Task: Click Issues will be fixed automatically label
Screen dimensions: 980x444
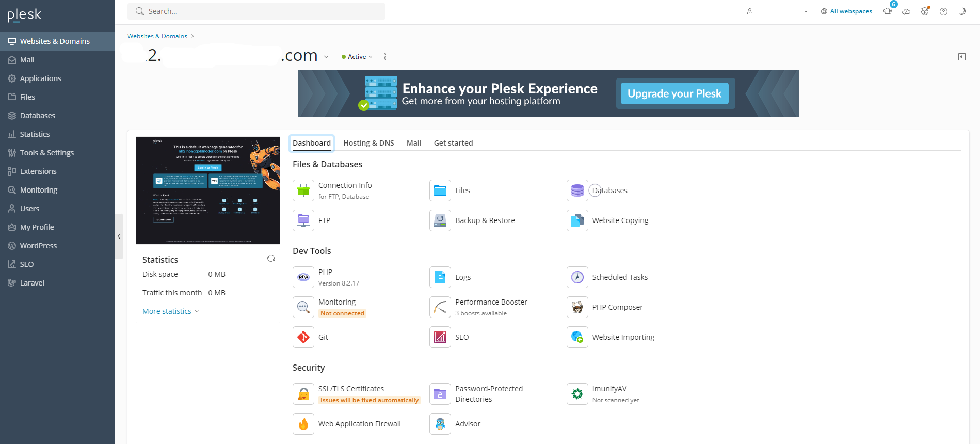Action: pyautogui.click(x=369, y=400)
